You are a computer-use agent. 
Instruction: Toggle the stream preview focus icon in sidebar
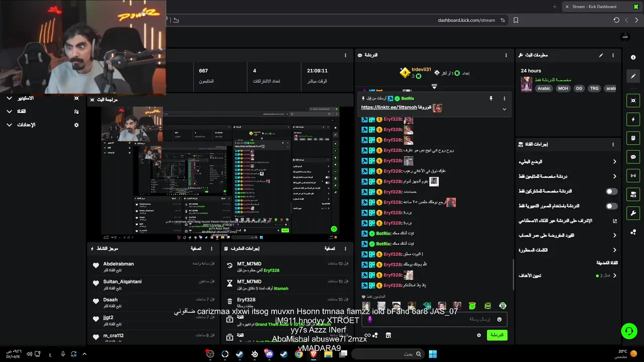click(633, 101)
